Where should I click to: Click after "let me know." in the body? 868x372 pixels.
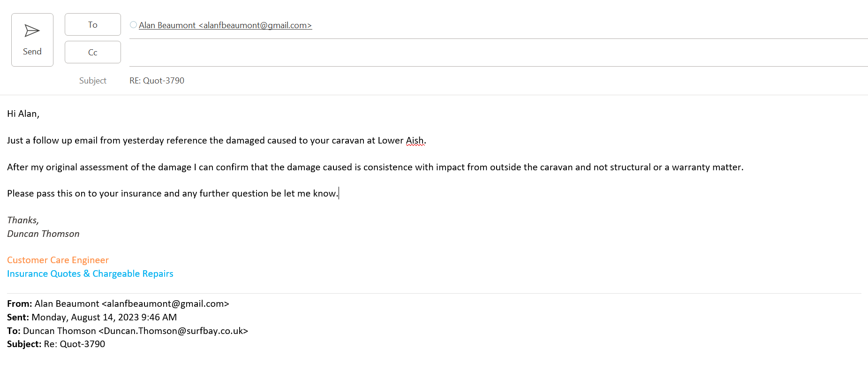pos(339,194)
